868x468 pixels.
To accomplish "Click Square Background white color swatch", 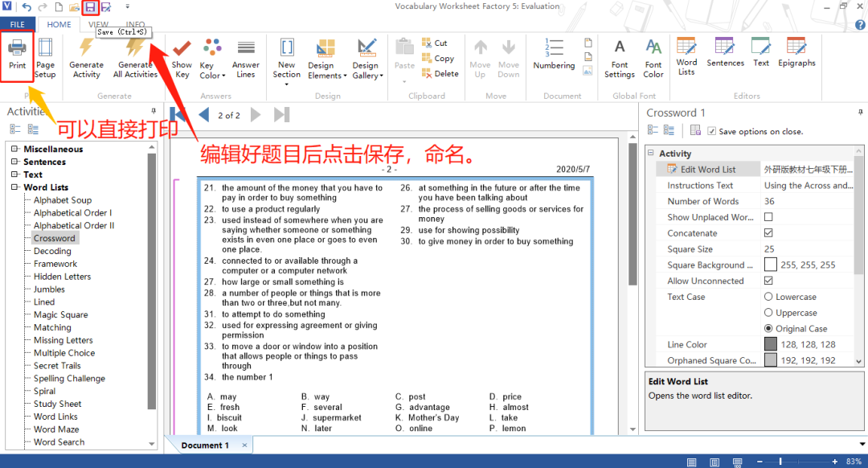I will 771,265.
